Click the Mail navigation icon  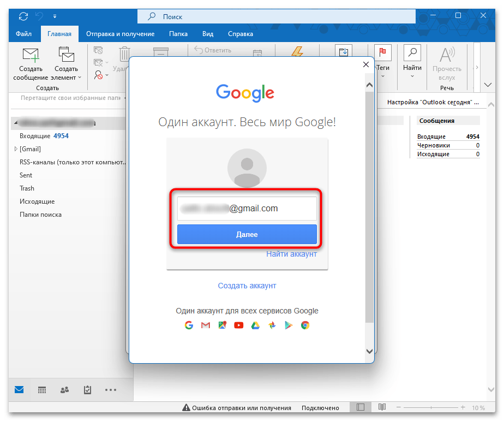coord(19,390)
